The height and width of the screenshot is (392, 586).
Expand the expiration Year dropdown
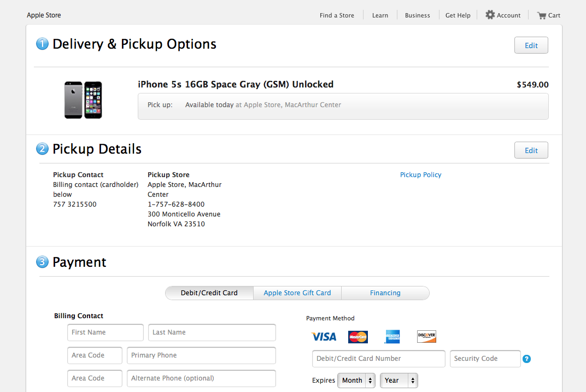click(399, 381)
